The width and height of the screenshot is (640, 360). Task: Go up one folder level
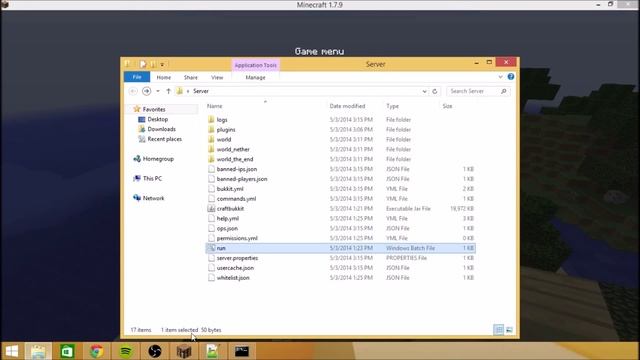pos(168,91)
